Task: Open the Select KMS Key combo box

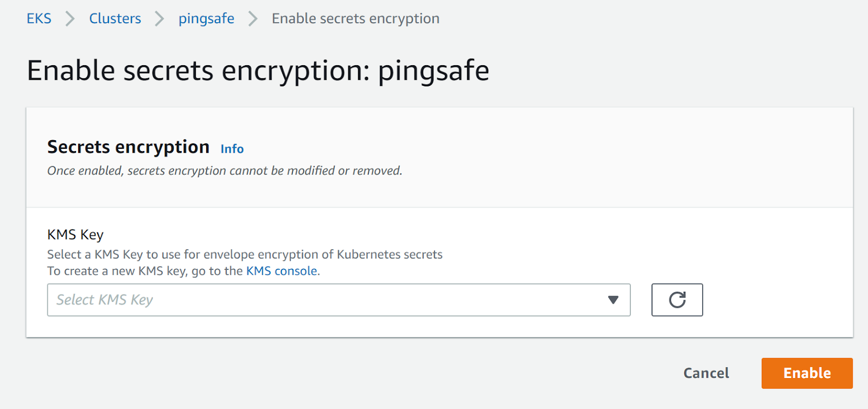Action: 325,300
